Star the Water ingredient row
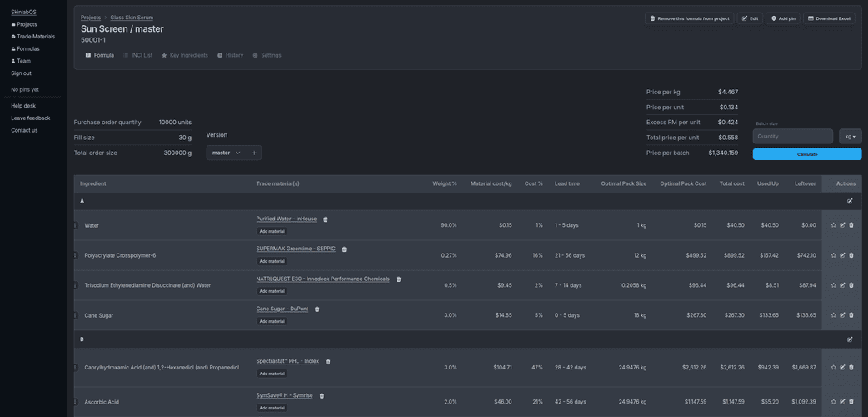The height and width of the screenshot is (417, 868). coord(833,225)
